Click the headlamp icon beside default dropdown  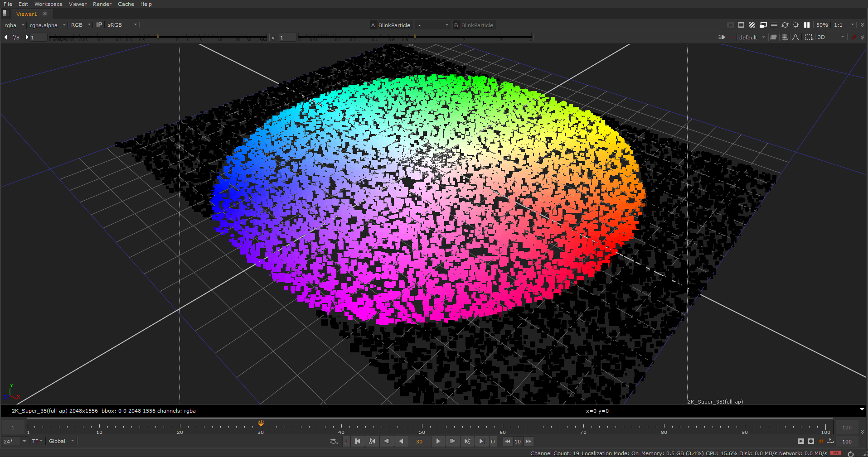[722, 37]
